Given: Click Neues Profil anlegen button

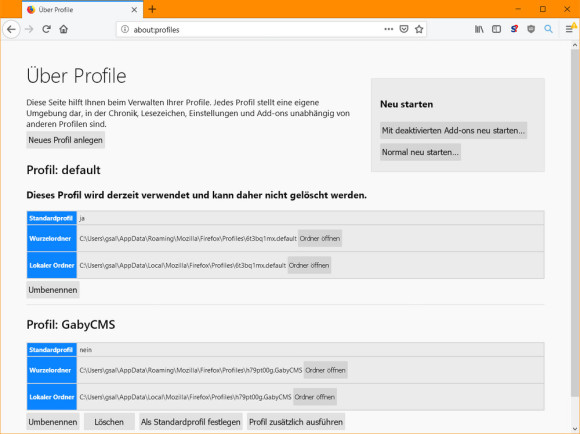Looking at the screenshot, I should [65, 140].
